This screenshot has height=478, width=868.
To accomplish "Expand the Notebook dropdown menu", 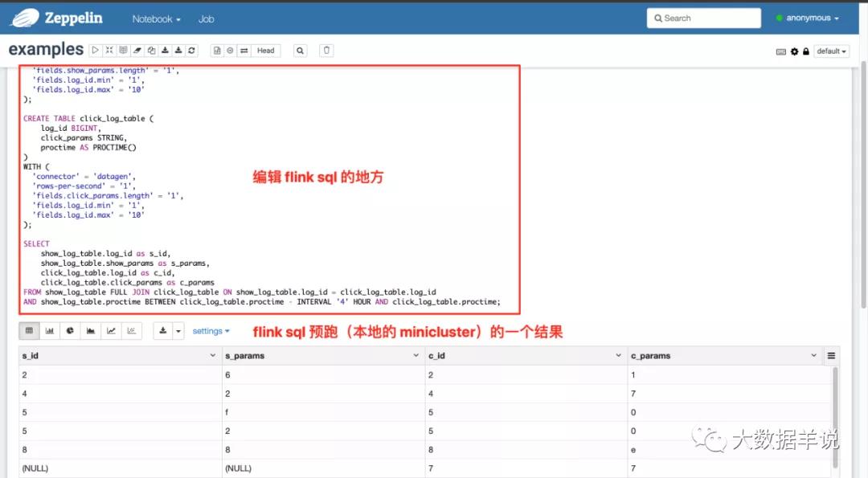I will (156, 18).
